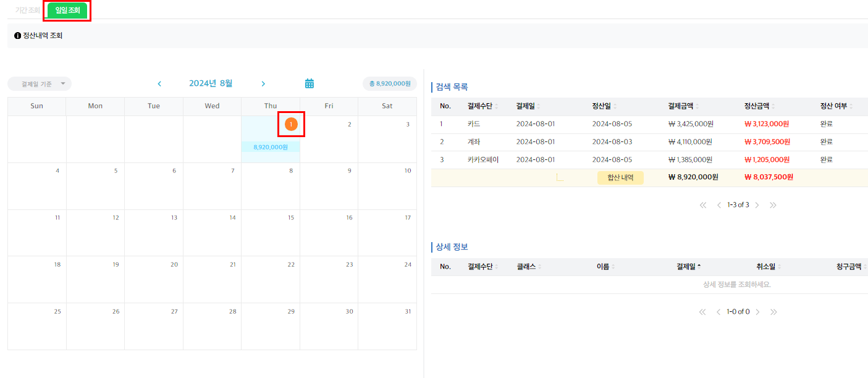Click the 8,920,000원 entry on August 1
The width and height of the screenshot is (868, 378).
pos(271,147)
